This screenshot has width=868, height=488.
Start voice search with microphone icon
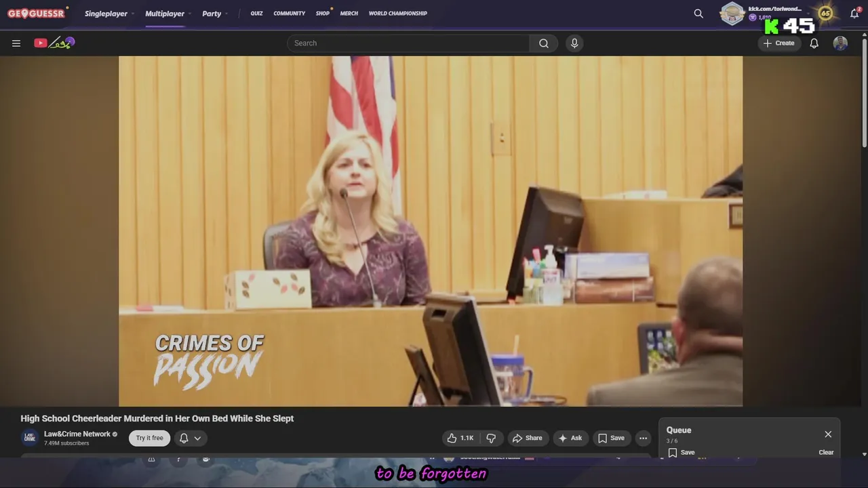click(574, 43)
